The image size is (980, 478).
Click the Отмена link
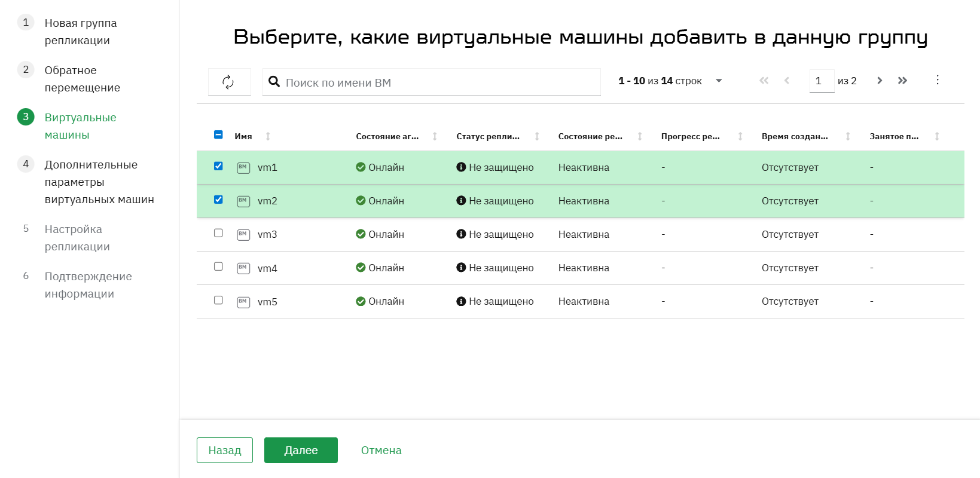click(381, 450)
